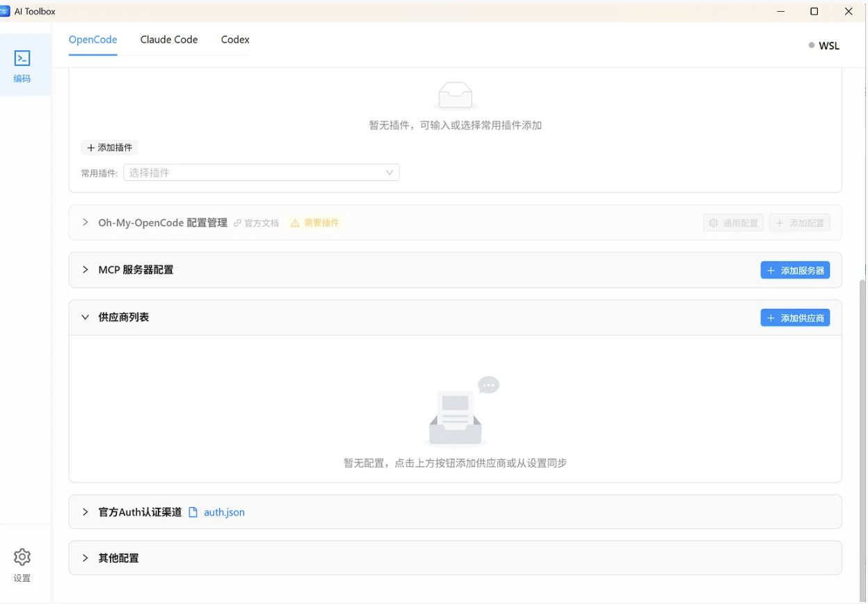Click the empty plugins inbox illustration
868x604 pixels.
(x=455, y=95)
